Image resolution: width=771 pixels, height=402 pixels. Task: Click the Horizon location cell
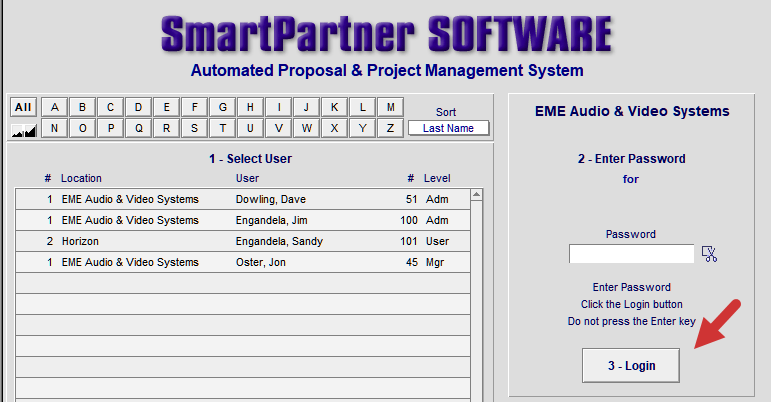click(80, 241)
